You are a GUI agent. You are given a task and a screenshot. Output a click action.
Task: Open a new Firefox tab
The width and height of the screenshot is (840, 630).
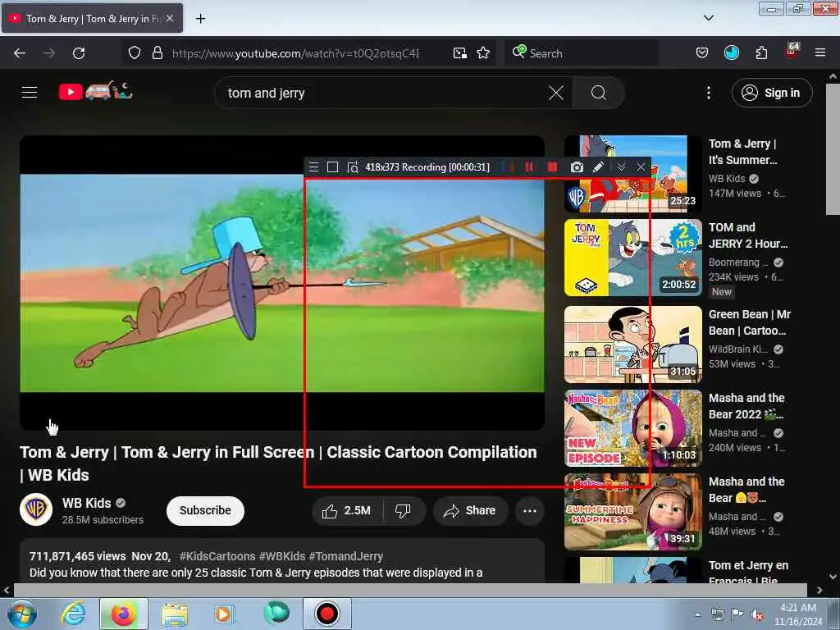(x=200, y=19)
